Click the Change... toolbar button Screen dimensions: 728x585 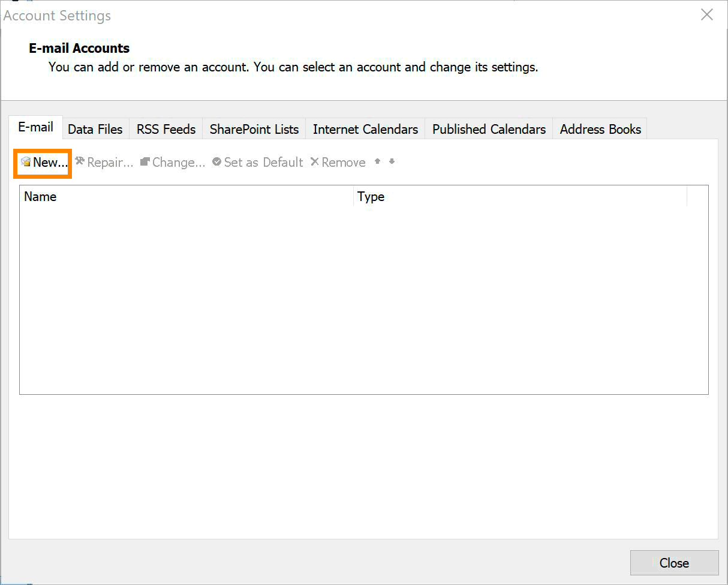click(173, 162)
